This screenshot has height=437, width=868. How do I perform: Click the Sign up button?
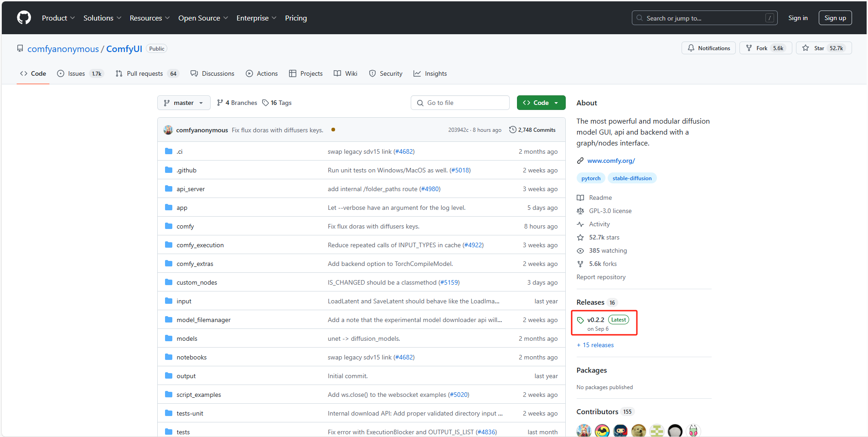coord(835,18)
